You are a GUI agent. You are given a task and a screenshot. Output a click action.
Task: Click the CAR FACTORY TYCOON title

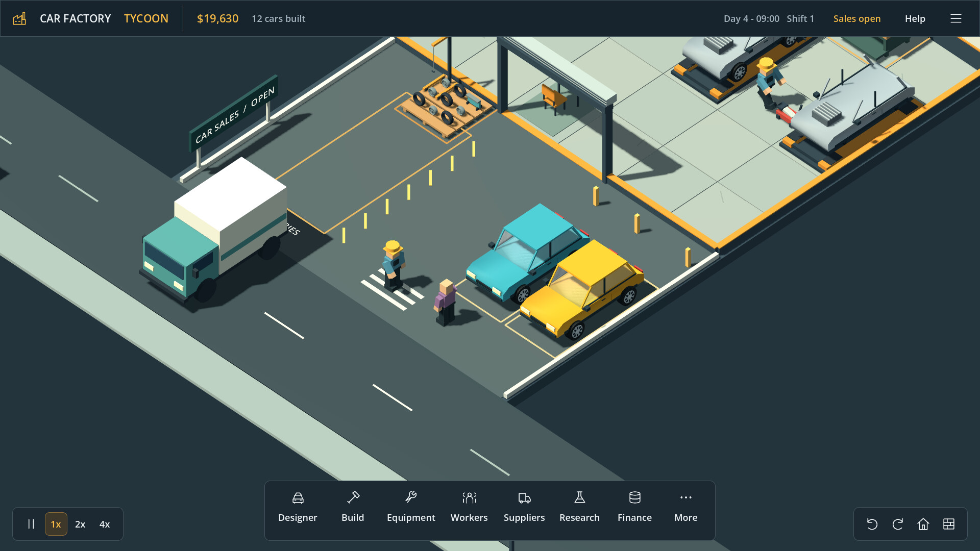[104, 18]
